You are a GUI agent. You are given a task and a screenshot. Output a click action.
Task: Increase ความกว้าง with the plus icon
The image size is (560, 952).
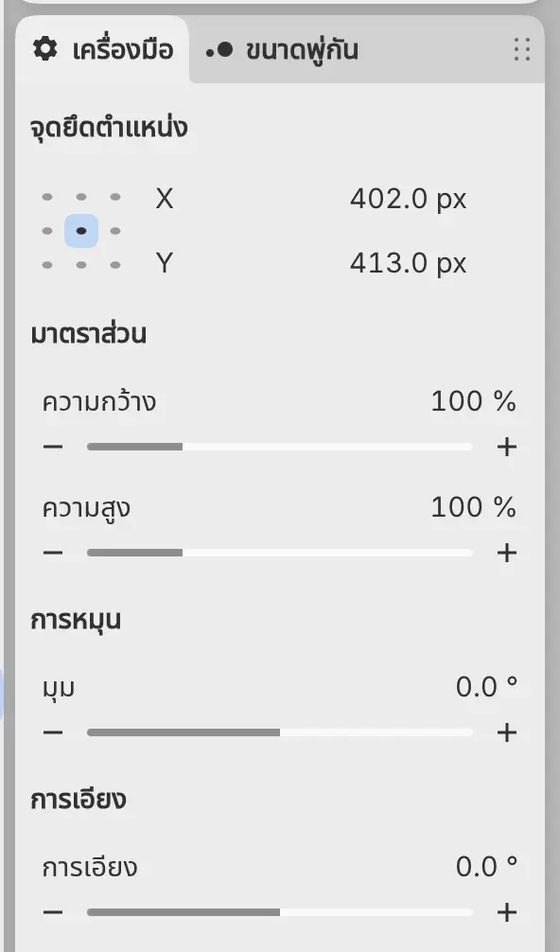pyautogui.click(x=507, y=447)
